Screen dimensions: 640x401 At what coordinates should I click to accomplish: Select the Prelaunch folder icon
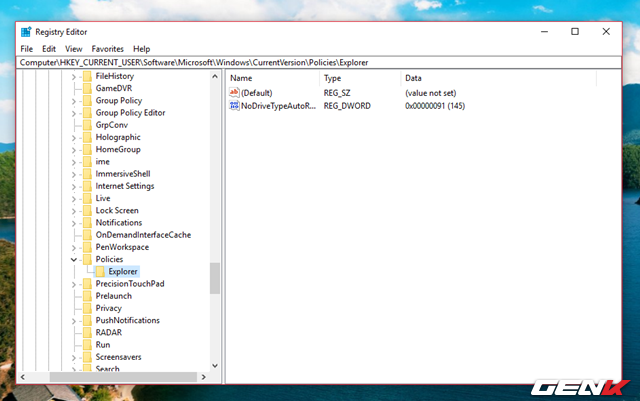pos(87,296)
